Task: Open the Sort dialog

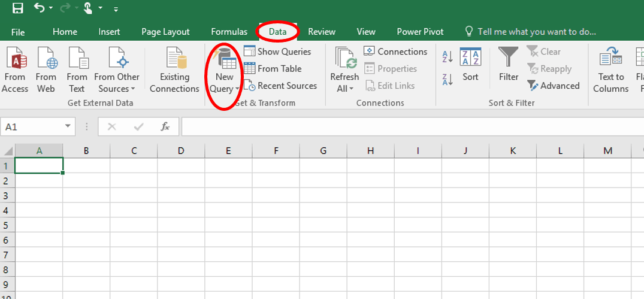Action: 470,64
